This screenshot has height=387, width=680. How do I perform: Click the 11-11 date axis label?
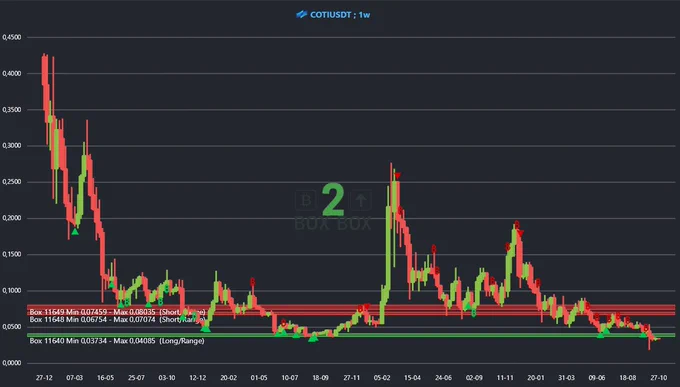click(x=505, y=378)
